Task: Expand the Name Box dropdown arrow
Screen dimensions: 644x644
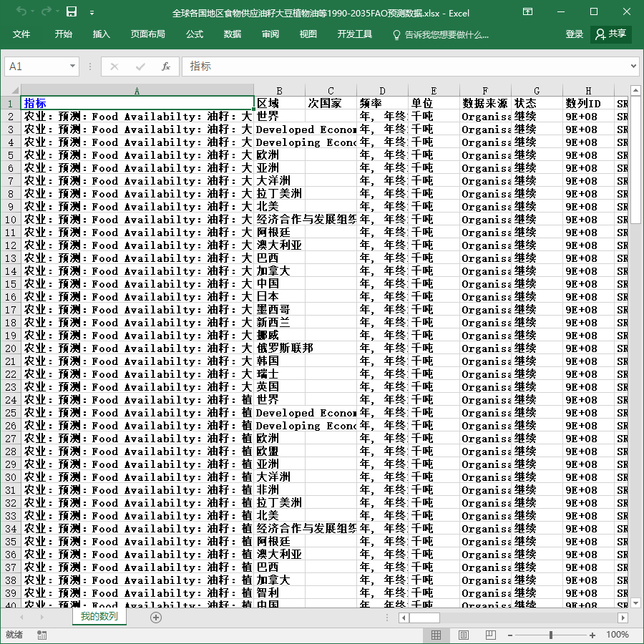Action: pos(72,66)
